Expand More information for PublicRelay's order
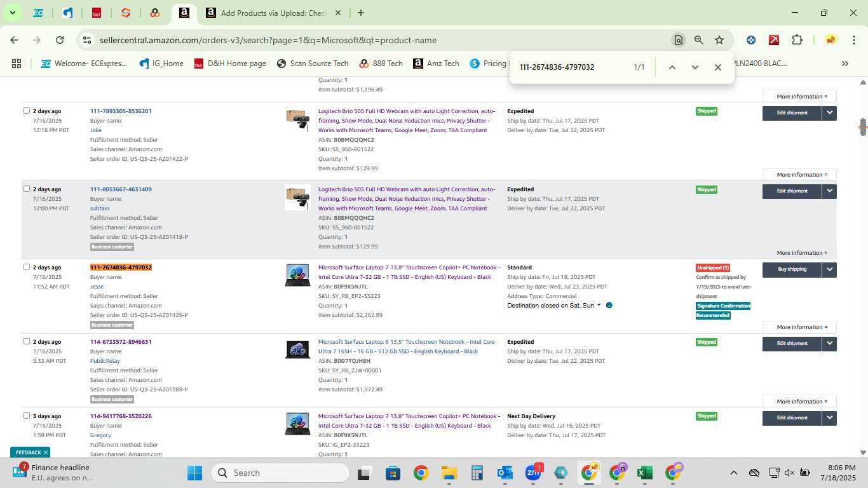This screenshot has height=488, width=868. point(799,402)
